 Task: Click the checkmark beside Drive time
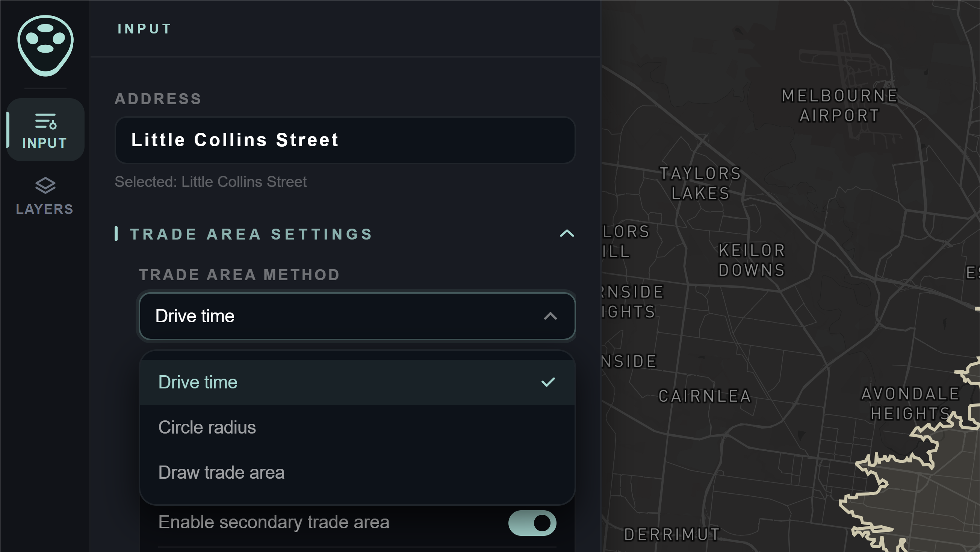[548, 382]
